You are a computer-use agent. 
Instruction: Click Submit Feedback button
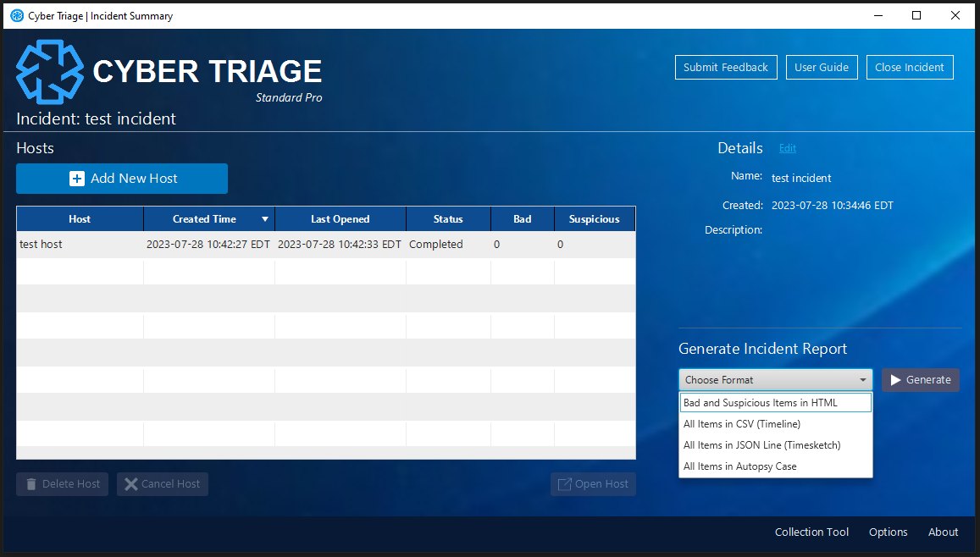pos(726,68)
